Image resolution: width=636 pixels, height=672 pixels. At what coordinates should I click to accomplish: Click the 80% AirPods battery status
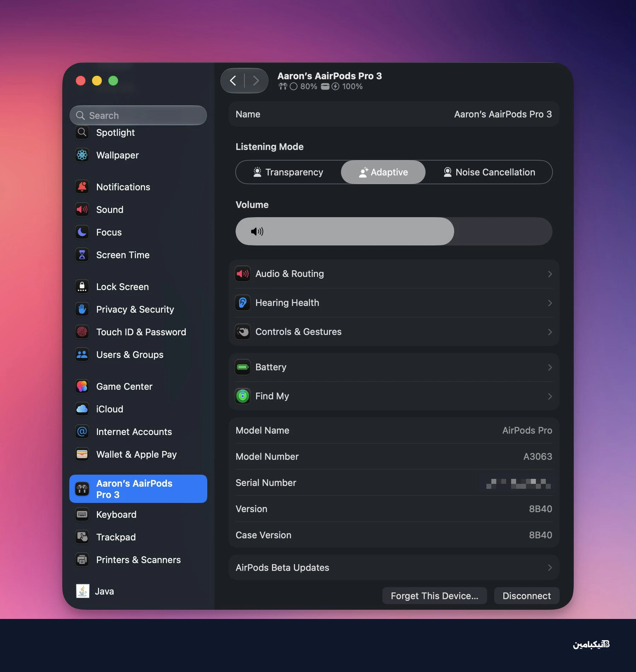click(297, 86)
